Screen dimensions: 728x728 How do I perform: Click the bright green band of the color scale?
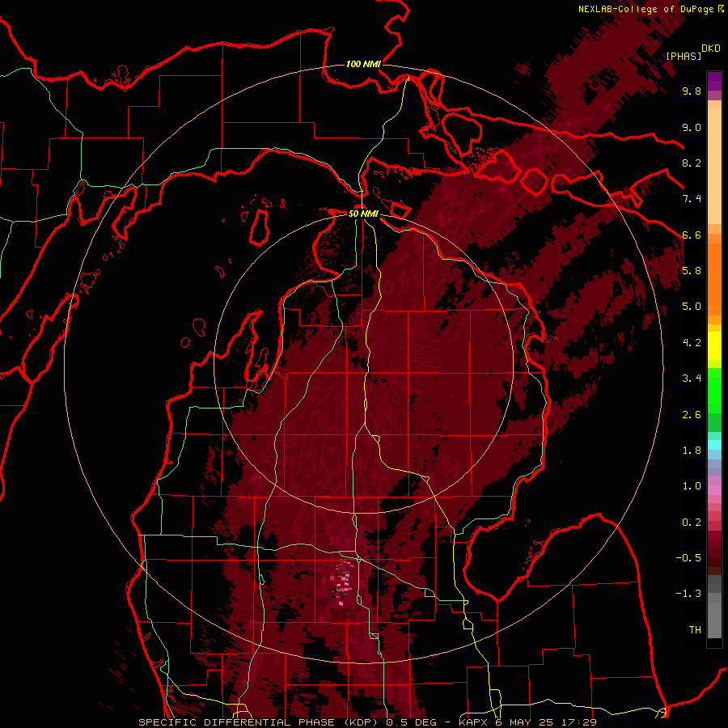714,390
